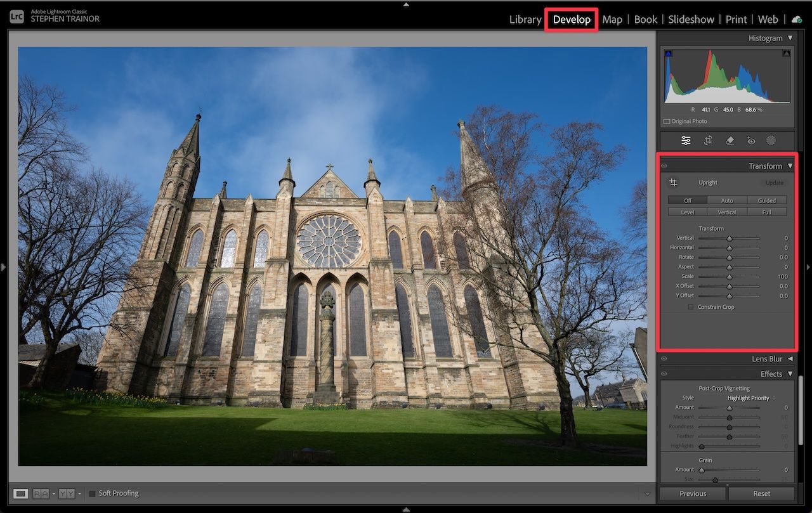Click the Aspect slider handle
This screenshot has height=513, width=812.
click(x=730, y=267)
